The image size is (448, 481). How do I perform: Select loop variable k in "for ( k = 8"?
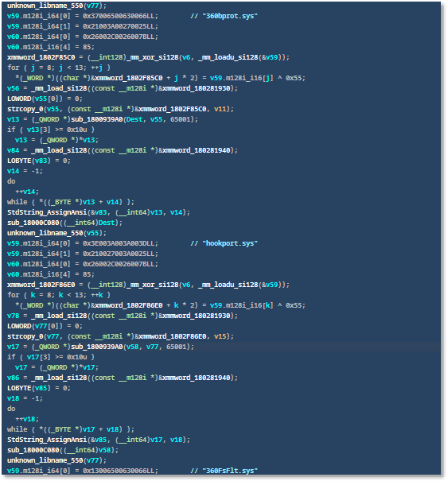[x=33, y=295]
